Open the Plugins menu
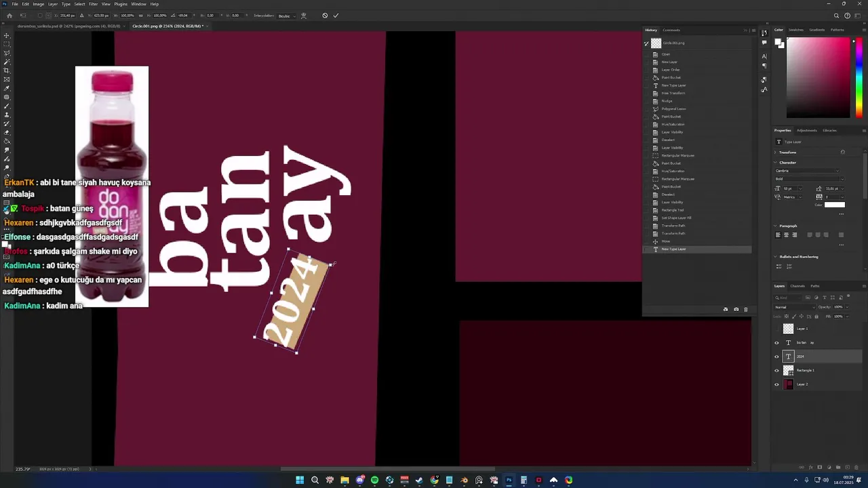 coord(121,4)
